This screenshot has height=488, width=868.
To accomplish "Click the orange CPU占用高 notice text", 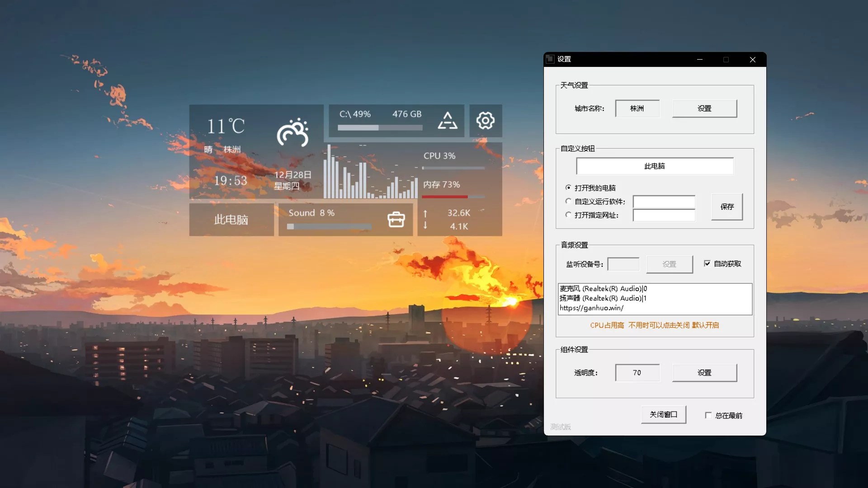I will point(654,325).
